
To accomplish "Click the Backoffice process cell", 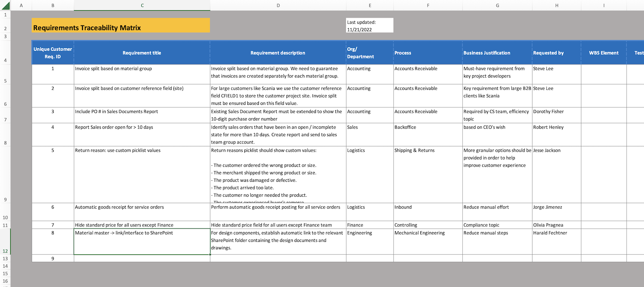I will coord(428,134).
